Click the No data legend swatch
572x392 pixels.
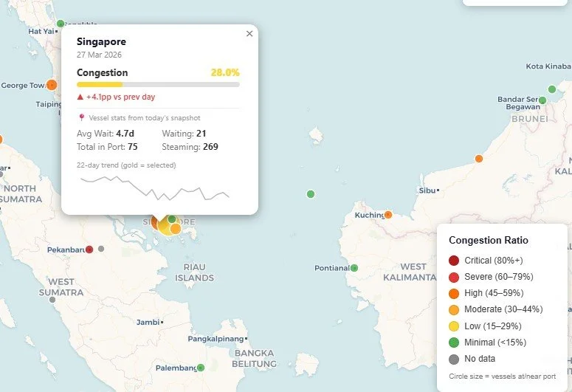coord(454,360)
